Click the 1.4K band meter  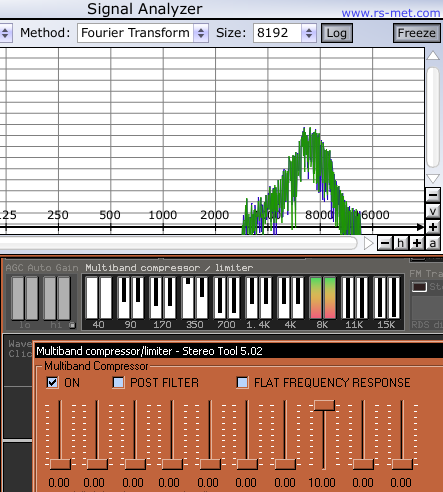[x=259, y=298]
